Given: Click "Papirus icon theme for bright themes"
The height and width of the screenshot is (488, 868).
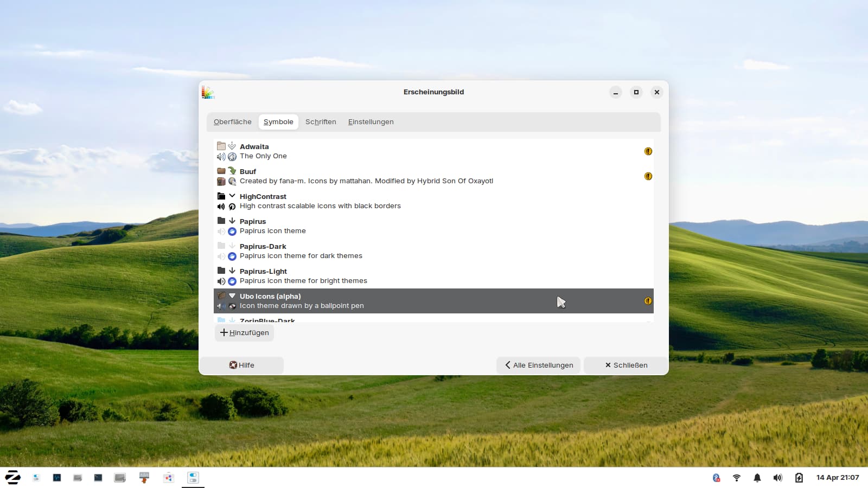Looking at the screenshot, I should [303, 281].
